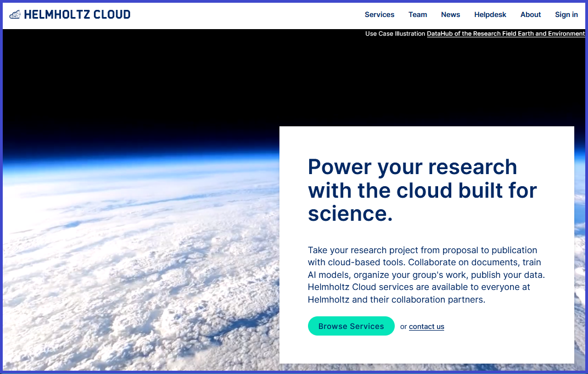This screenshot has width=588, height=374.
Task: Click the HELMHOLTZ CLOUD wordmark text
Action: [x=77, y=15]
